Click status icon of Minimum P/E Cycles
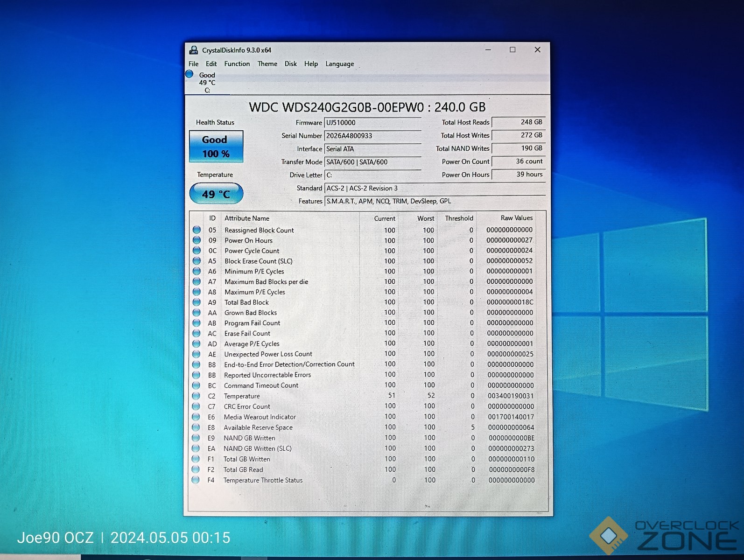 [x=197, y=271]
